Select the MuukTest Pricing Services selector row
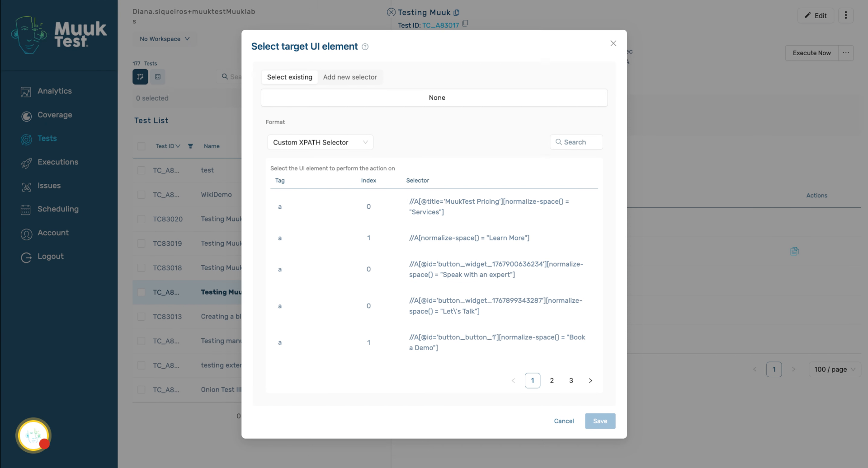This screenshot has height=468, width=868. 434,207
